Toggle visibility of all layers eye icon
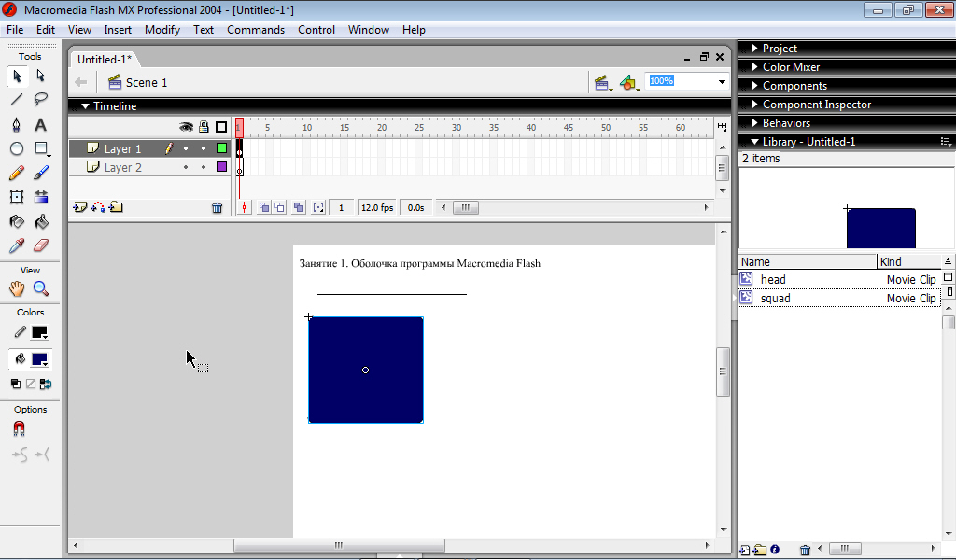This screenshot has width=956, height=560. [186, 127]
